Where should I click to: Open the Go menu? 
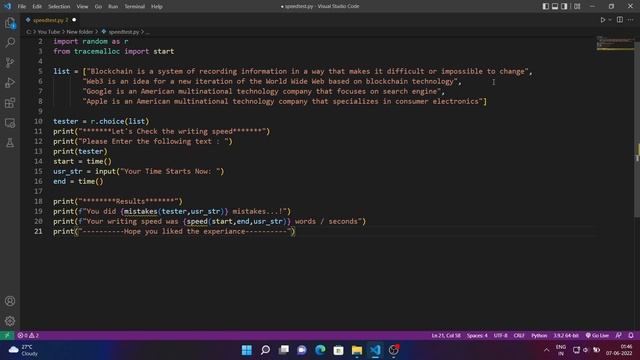[98, 7]
